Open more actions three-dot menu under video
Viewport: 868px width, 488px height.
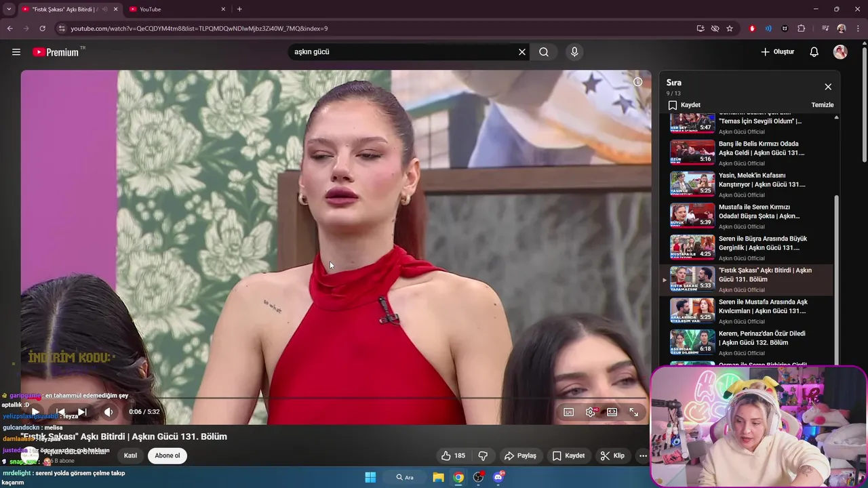click(x=643, y=455)
